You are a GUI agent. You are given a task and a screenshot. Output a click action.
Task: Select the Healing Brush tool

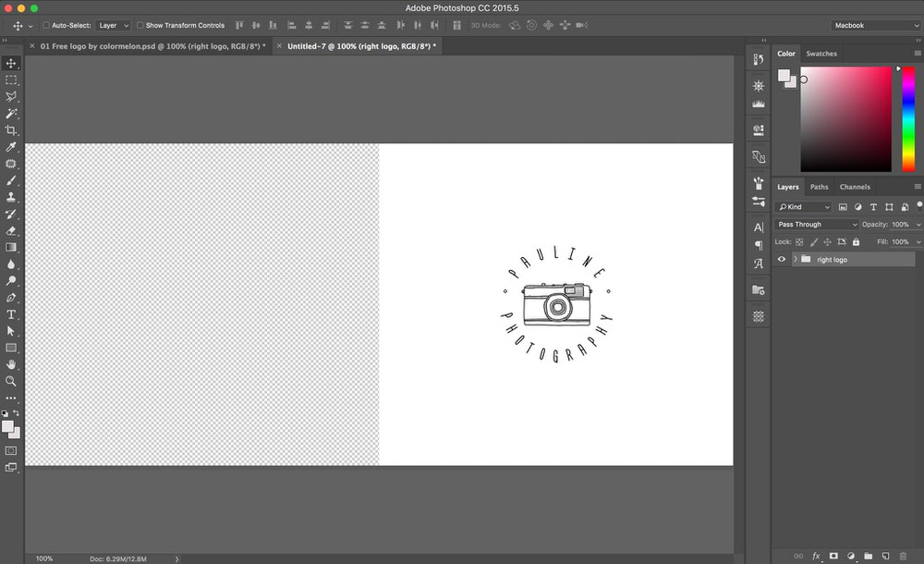pyautogui.click(x=10, y=164)
